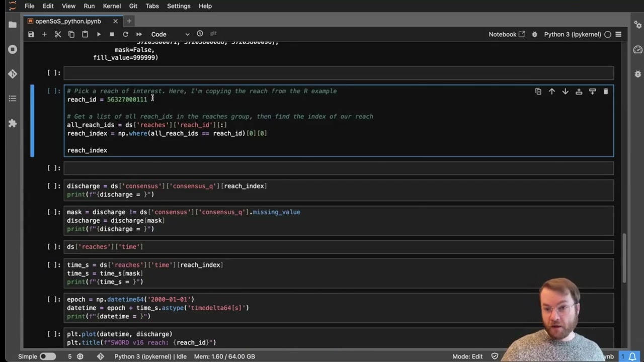Interrupt the kernel with stop icon
Viewport: 644px width, 362px height.
point(112,34)
